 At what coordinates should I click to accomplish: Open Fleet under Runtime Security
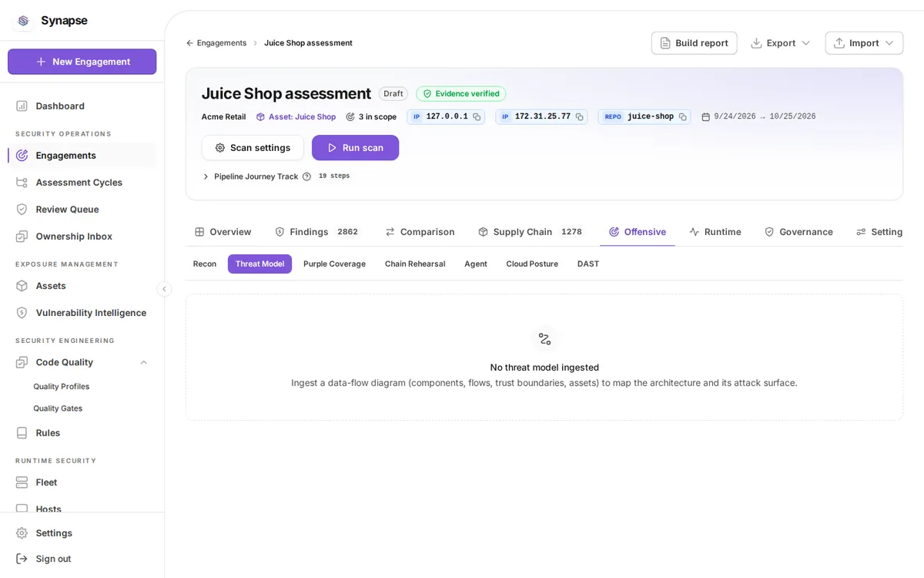click(x=82, y=482)
